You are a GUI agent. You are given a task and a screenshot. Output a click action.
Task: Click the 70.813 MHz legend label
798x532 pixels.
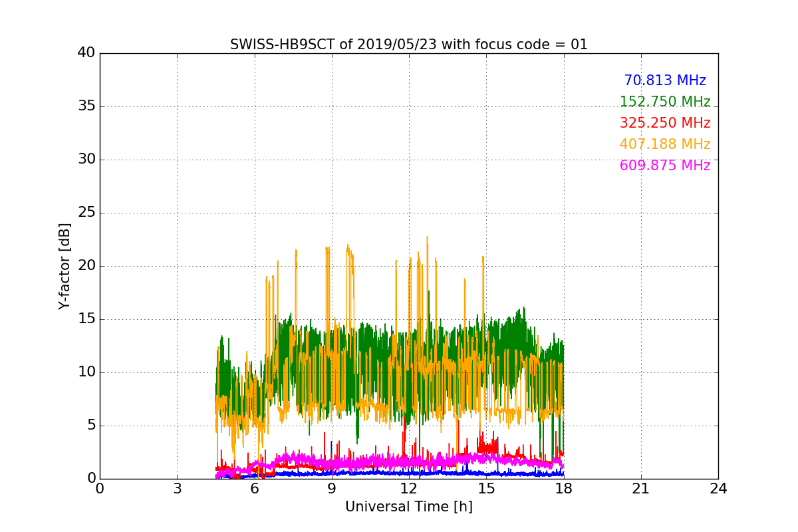664,80
